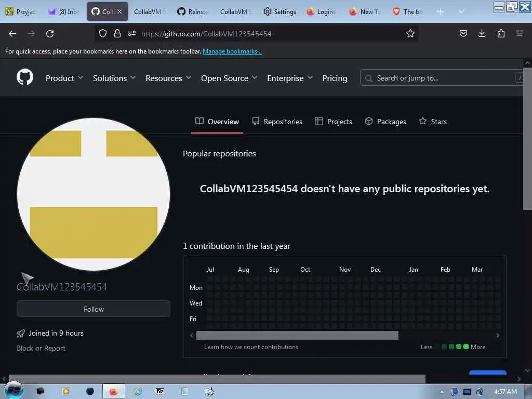Image resolution: width=532 pixels, height=399 pixels.
Task: Open Internet Explorer from the taskbar
Action: 137,392
